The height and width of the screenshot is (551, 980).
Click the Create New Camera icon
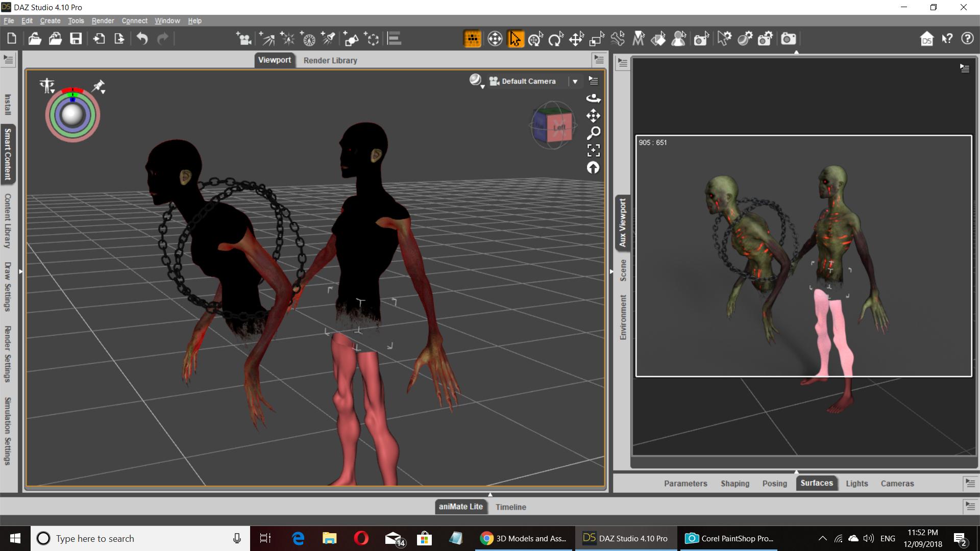click(244, 39)
